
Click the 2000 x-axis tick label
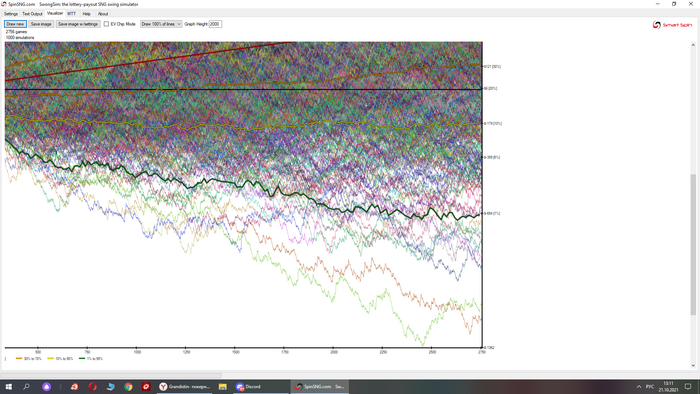[334, 352]
